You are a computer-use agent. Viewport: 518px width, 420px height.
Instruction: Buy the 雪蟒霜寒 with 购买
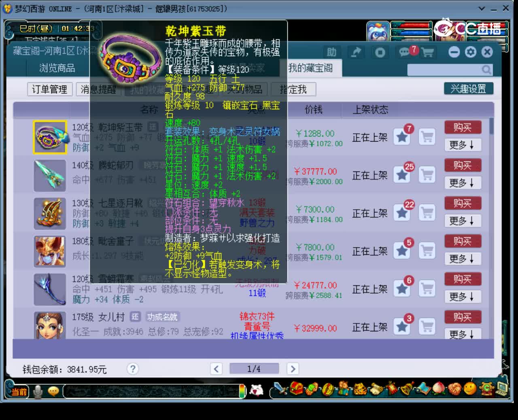click(x=463, y=279)
